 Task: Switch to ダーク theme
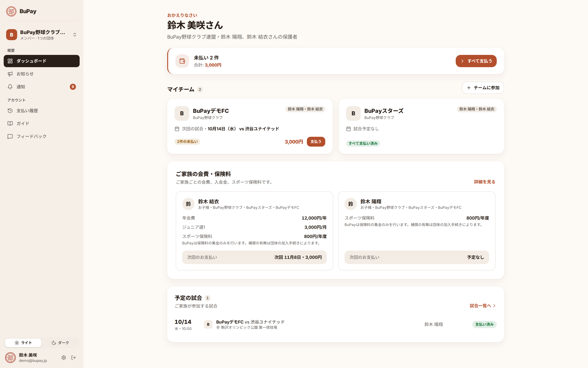click(60, 343)
